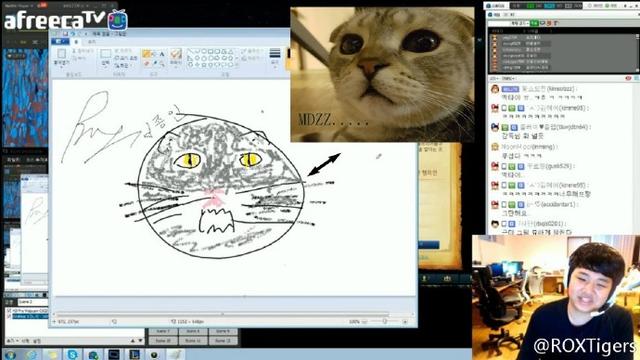
Task: Open the Brushes tool in Paint ribbon
Action: (x=176, y=57)
